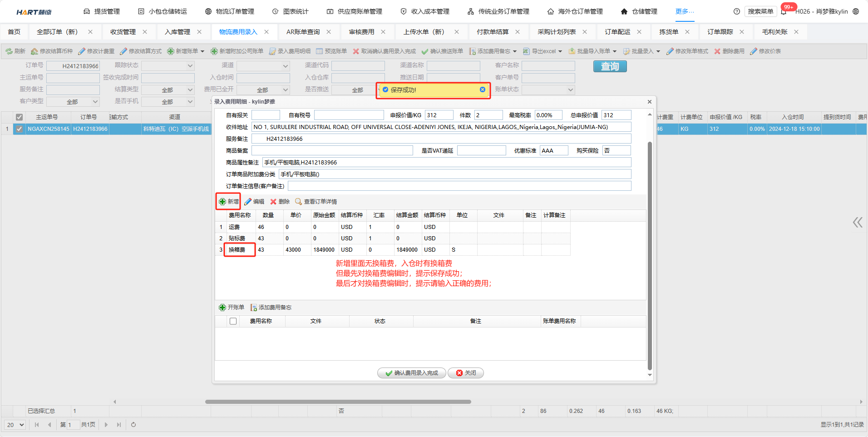Toggle the select-all checkbox in grid header
Image resolution: width=868 pixels, height=437 pixels.
(19, 117)
